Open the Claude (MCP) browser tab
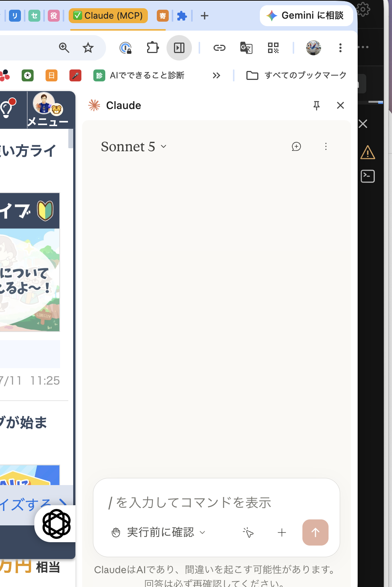The width and height of the screenshot is (392, 587). 108,16
